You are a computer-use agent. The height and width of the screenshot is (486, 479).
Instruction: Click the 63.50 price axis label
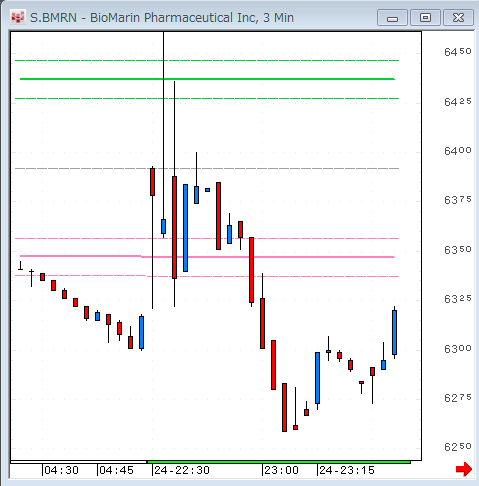(458, 249)
